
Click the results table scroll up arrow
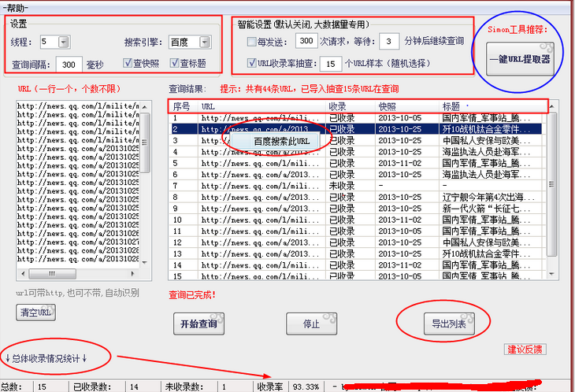(x=551, y=106)
